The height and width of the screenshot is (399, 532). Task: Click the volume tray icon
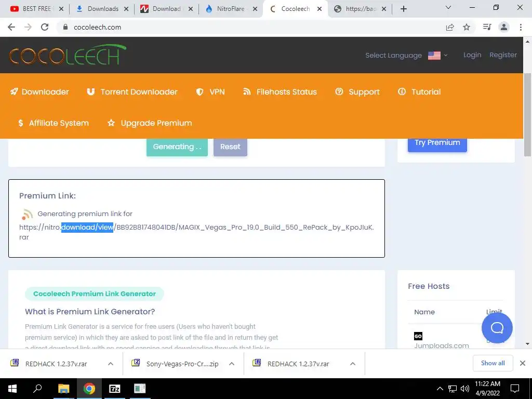[x=465, y=389]
